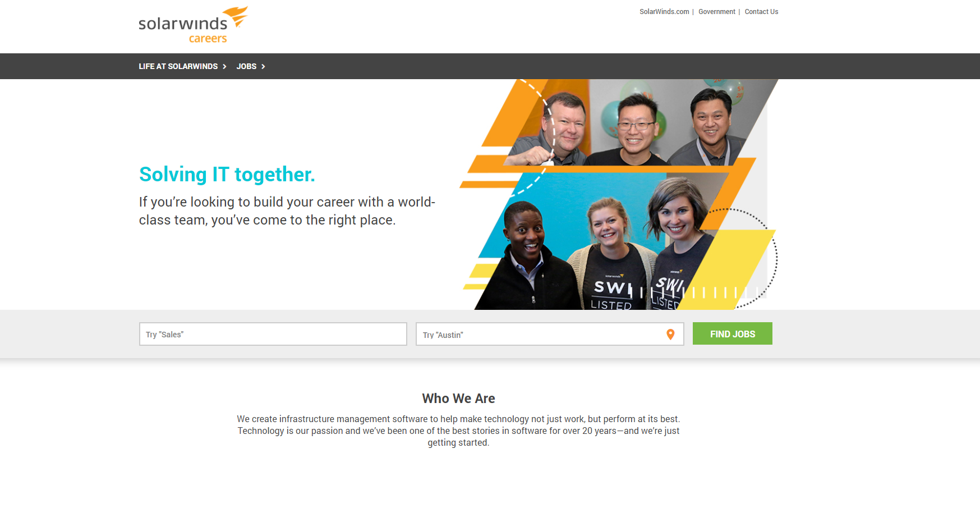Open the SolarWinds.com link

664,12
